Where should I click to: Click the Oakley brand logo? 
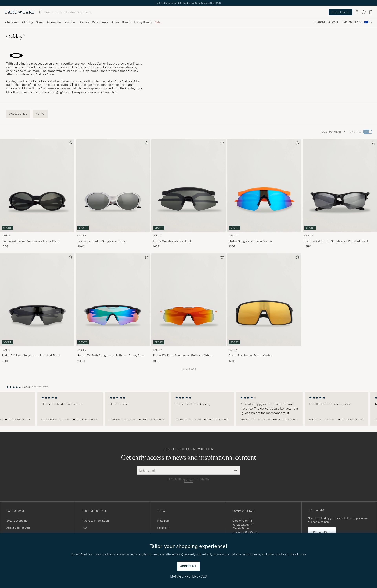[x=16, y=56]
